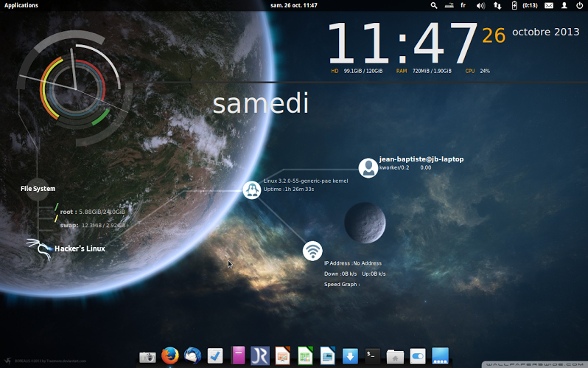This screenshot has width=588, height=368.
Task: Click the date and time in top panel
Action: pyautogui.click(x=294, y=5)
